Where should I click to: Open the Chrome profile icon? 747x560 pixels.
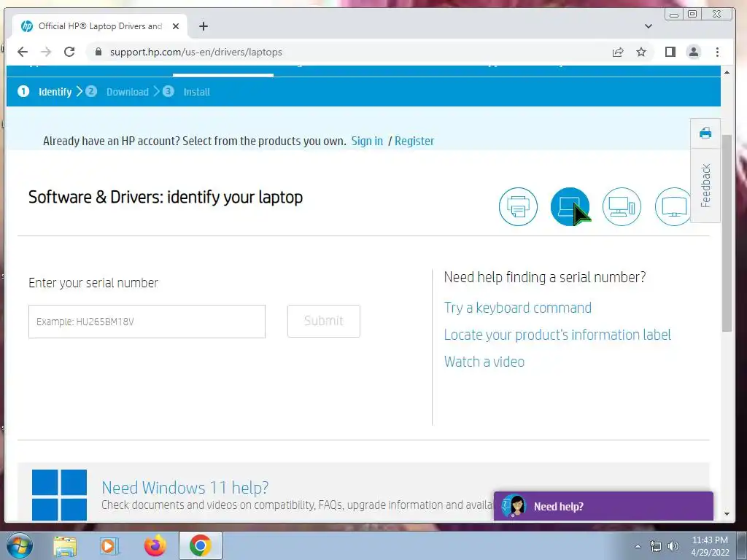point(694,52)
